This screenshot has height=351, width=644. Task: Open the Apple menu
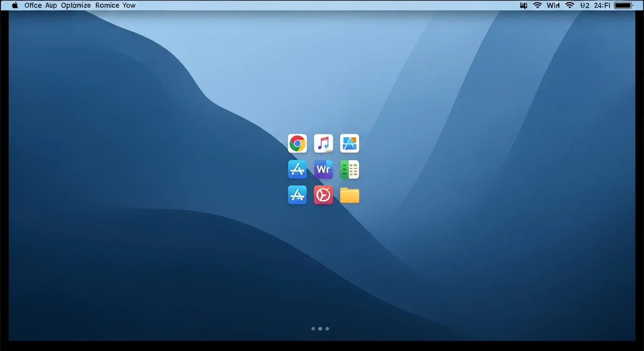(x=15, y=6)
